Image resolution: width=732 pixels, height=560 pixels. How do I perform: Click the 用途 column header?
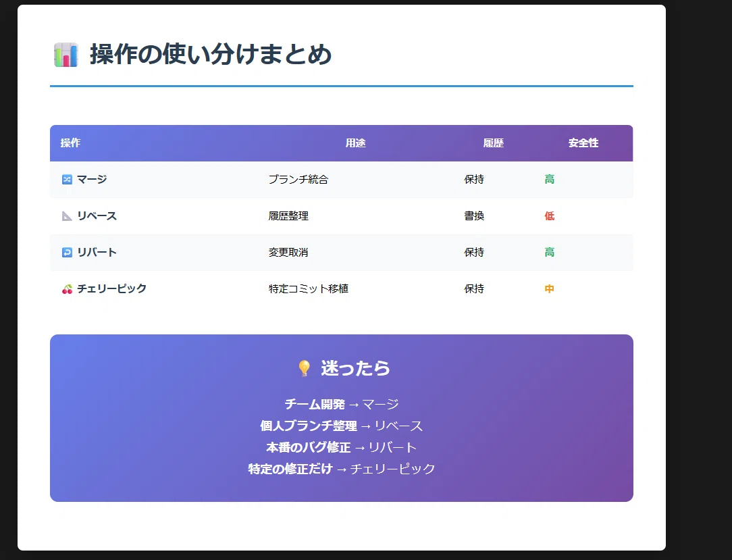pos(355,143)
